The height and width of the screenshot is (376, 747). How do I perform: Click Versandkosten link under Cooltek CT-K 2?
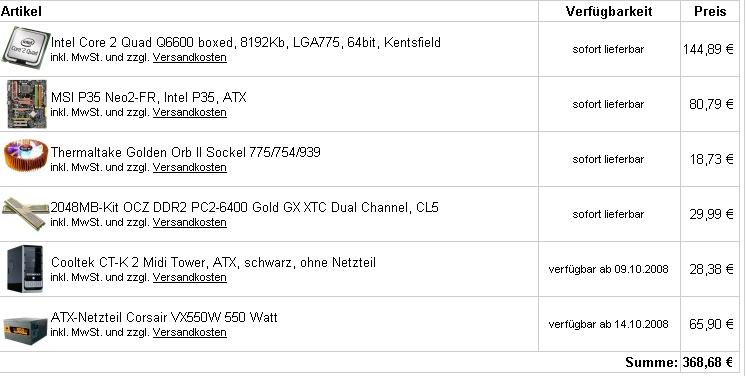[190, 277]
